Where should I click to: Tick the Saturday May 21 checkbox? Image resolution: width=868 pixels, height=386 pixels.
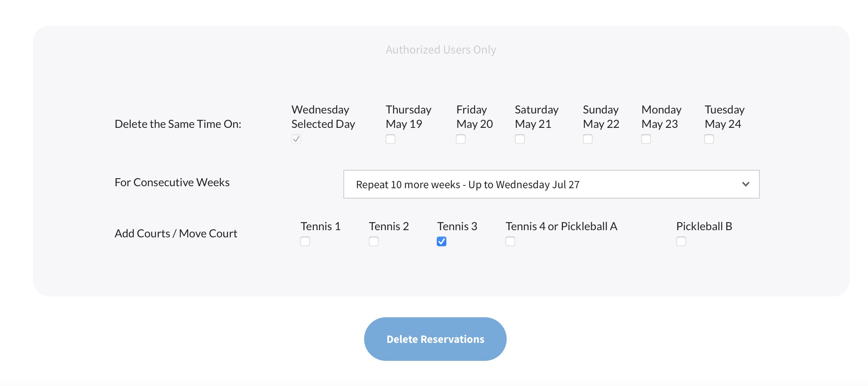pyautogui.click(x=520, y=139)
